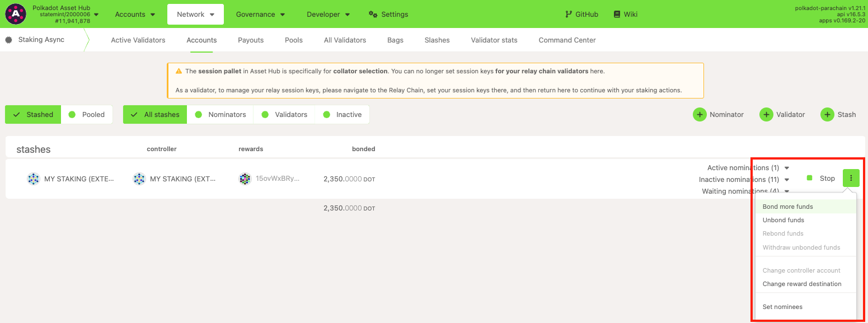868x323 pixels.
Task: Click the Staking Async section label
Action: pyautogui.click(x=41, y=40)
